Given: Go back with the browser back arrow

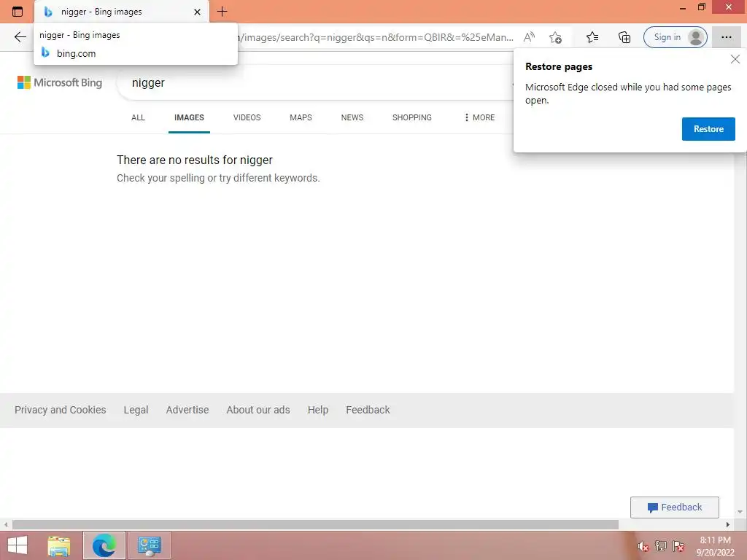Looking at the screenshot, I should 20,37.
